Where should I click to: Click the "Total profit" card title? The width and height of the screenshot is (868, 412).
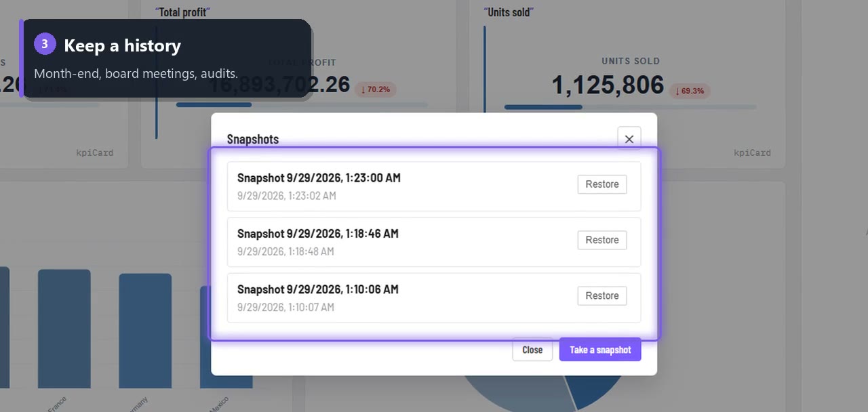(182, 12)
